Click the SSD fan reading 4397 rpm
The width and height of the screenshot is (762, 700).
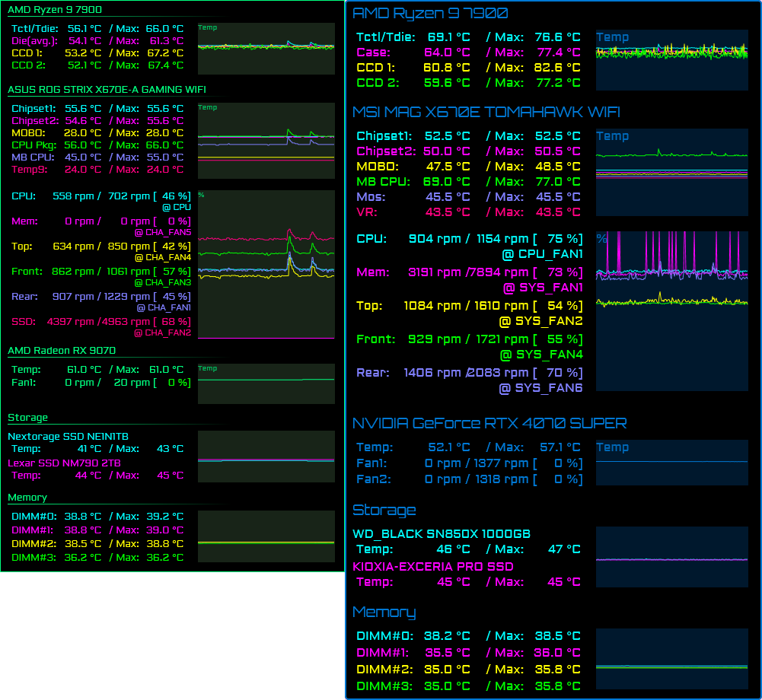click(x=71, y=322)
